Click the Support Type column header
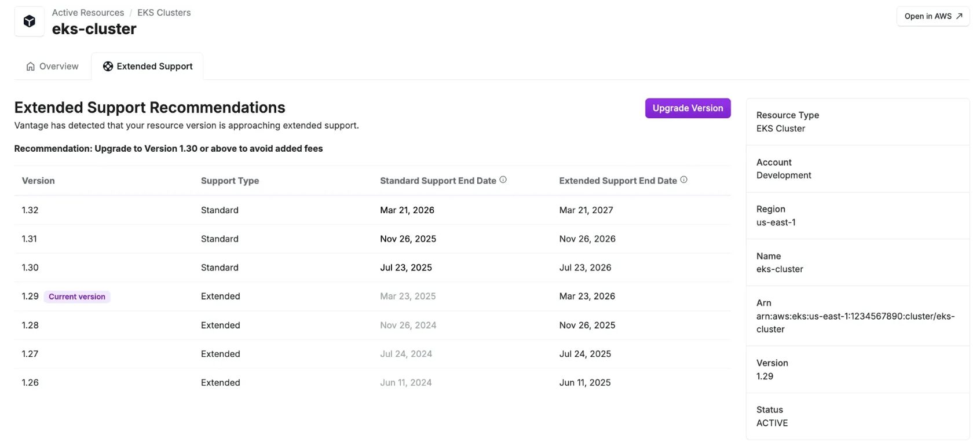The height and width of the screenshot is (446, 980). 230,181
